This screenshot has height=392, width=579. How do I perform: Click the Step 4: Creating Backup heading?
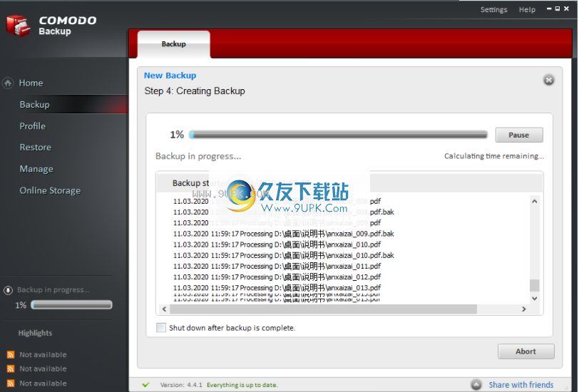point(195,91)
